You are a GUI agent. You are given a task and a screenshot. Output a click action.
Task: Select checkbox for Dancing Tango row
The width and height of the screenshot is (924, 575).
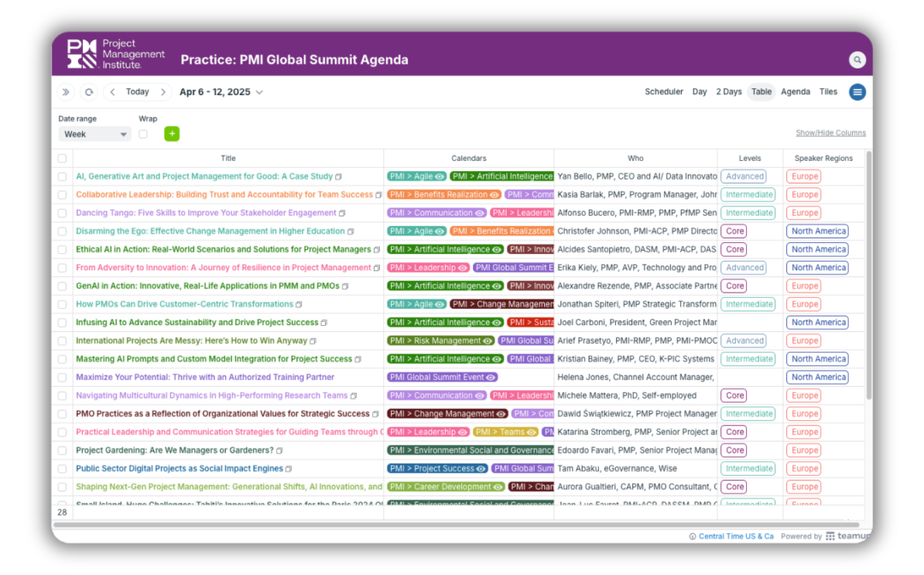62,213
